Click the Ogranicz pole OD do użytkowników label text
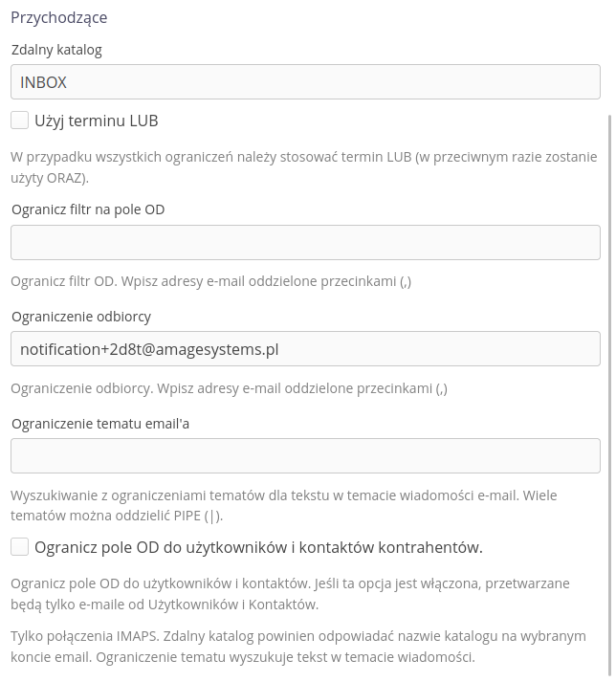 258,548
